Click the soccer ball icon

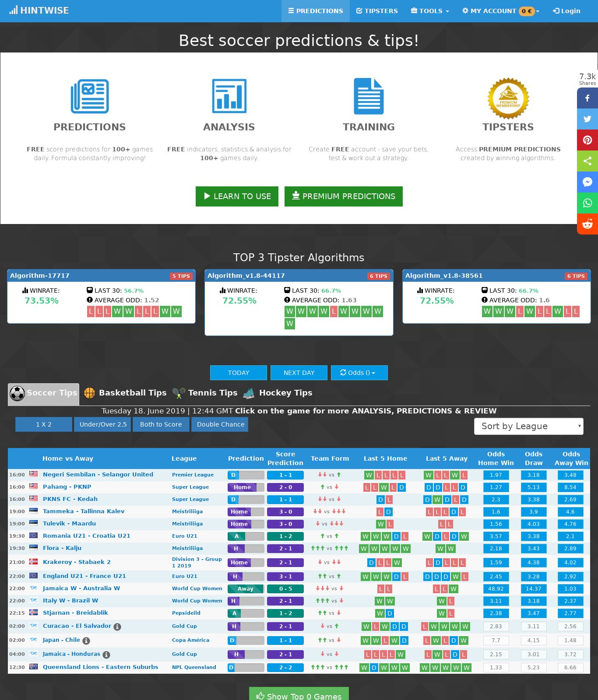coord(18,393)
